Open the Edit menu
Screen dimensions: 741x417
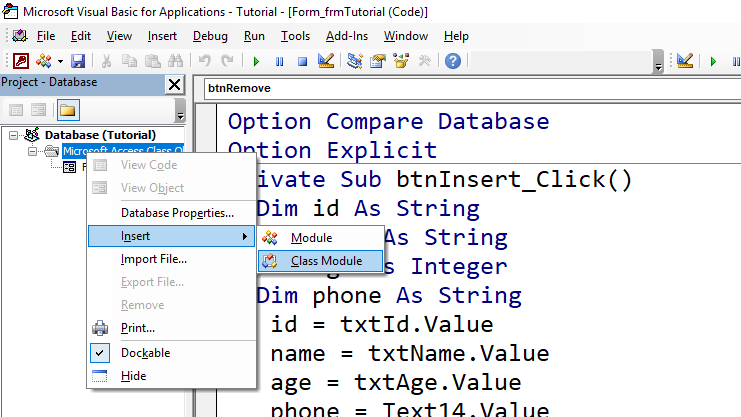[x=81, y=36]
